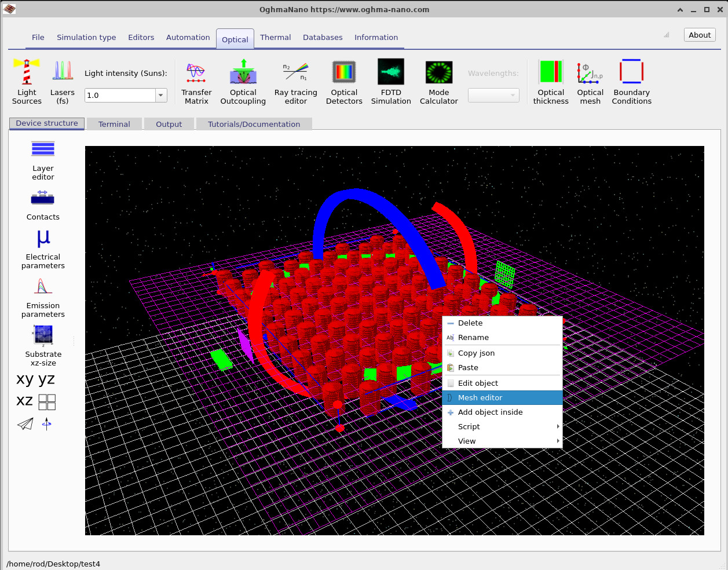The width and height of the screenshot is (728, 570).
Task: Toggle the Optical thickness view
Action: click(x=551, y=82)
